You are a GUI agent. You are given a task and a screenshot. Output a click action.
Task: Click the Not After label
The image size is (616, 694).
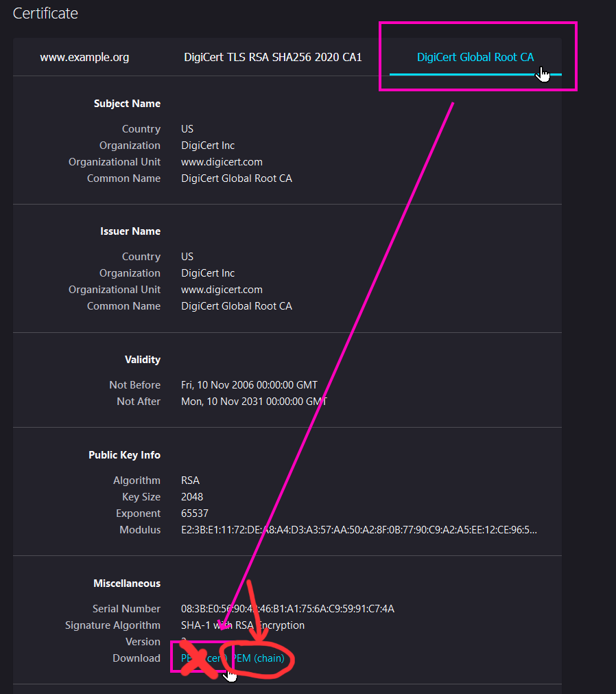(x=139, y=402)
